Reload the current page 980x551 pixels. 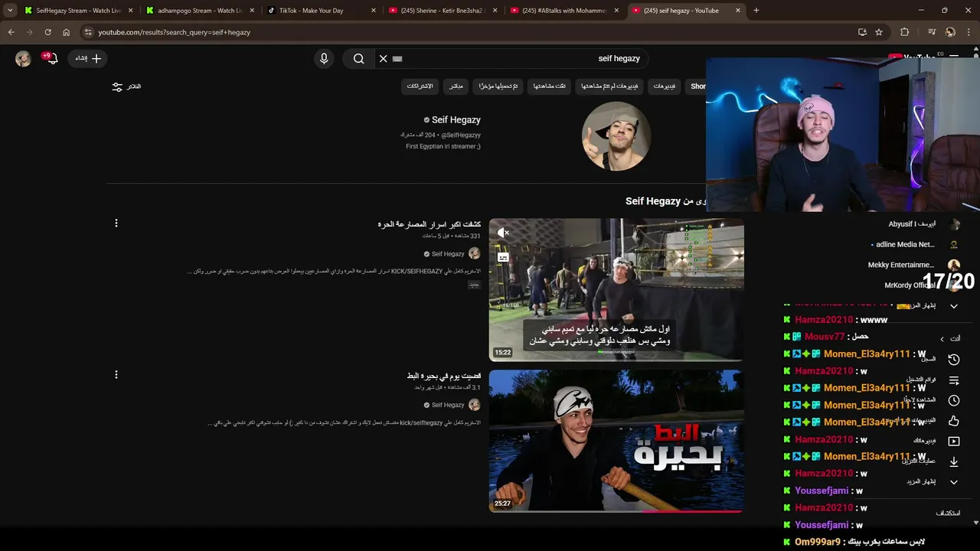click(47, 32)
